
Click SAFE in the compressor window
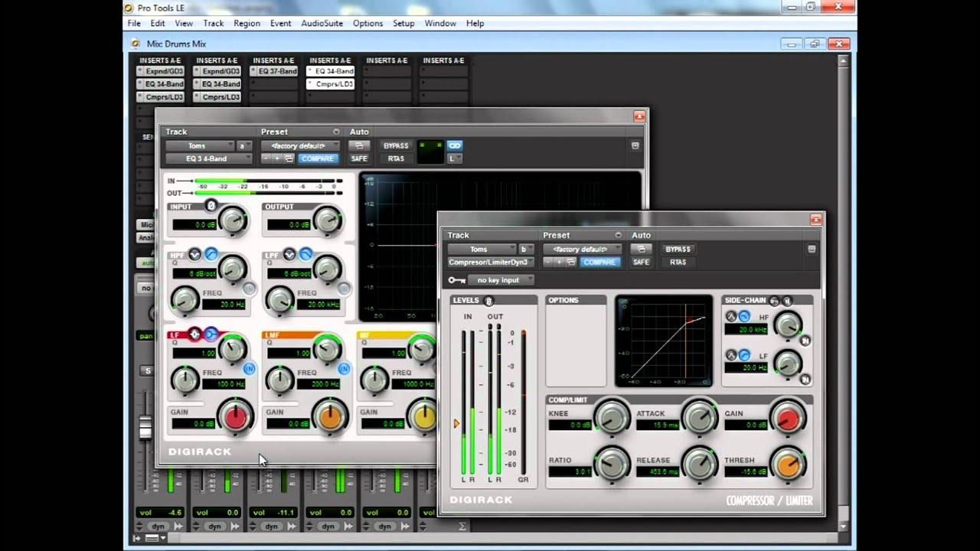tap(641, 262)
